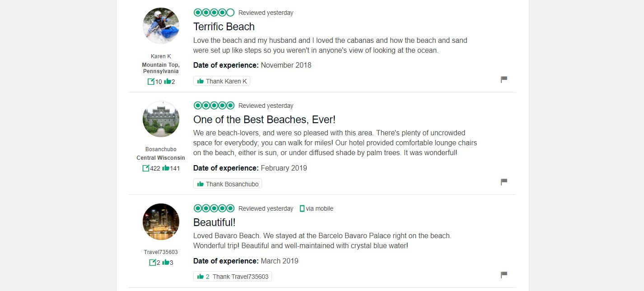Open 'One of the Best Beaches, Ever!' review
This screenshot has height=291, width=644.
264,120
